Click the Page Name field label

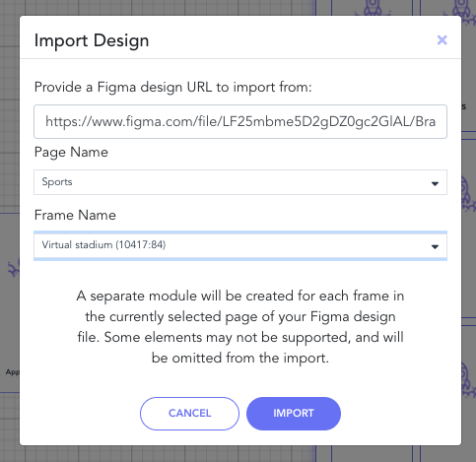point(71,153)
